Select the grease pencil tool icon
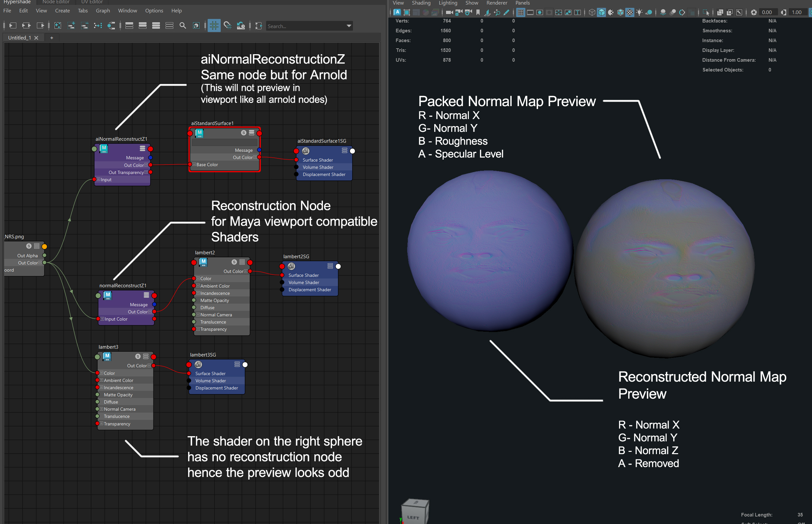The image size is (812, 524). point(506,12)
